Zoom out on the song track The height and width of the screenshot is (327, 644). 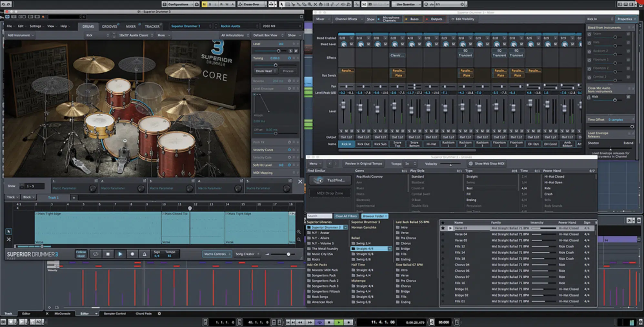coord(299,239)
